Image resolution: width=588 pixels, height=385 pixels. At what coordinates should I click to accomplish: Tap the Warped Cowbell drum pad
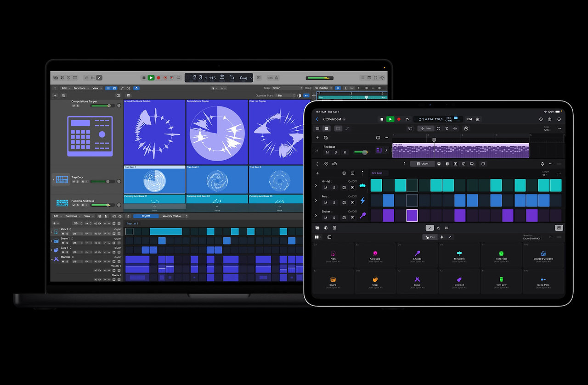click(x=543, y=255)
